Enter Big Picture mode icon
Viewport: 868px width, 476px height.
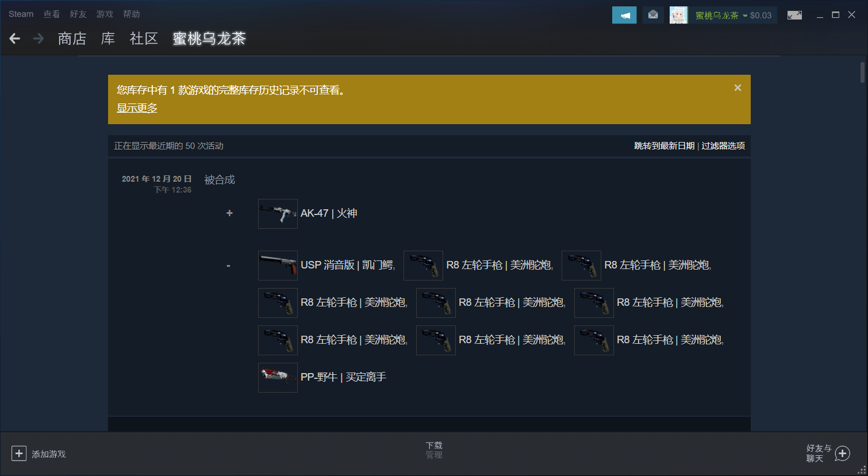[794, 15]
